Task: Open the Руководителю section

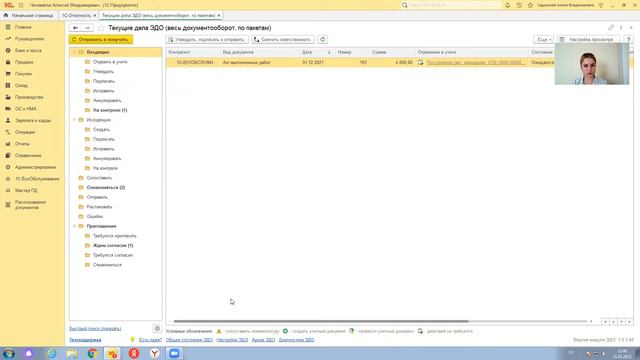Action: 29,39
